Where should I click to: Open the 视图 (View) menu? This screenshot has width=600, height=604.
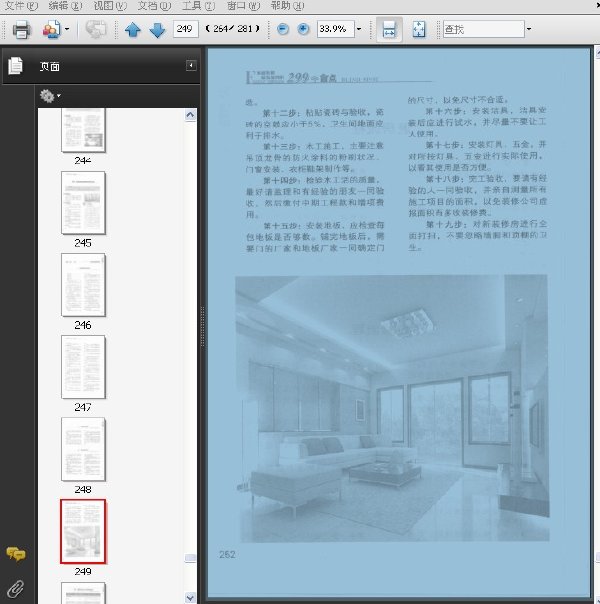110,6
